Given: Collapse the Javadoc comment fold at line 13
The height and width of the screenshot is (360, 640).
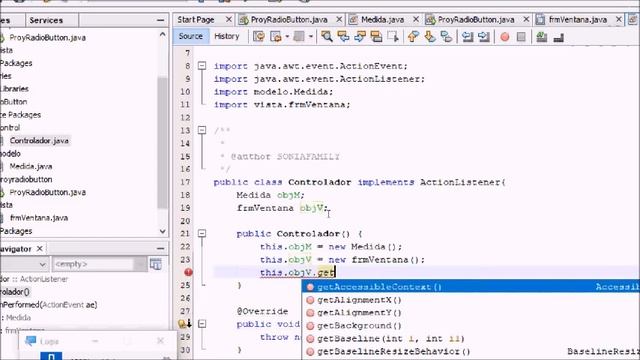Looking at the screenshot, I should click(202, 130).
